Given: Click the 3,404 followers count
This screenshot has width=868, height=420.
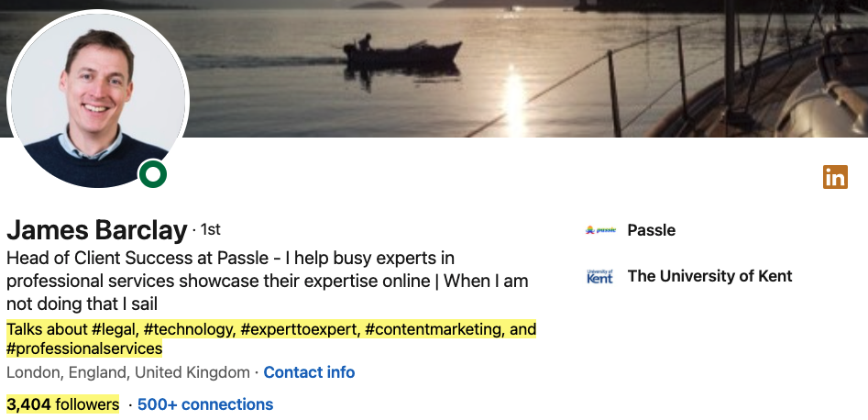Looking at the screenshot, I should [62, 404].
